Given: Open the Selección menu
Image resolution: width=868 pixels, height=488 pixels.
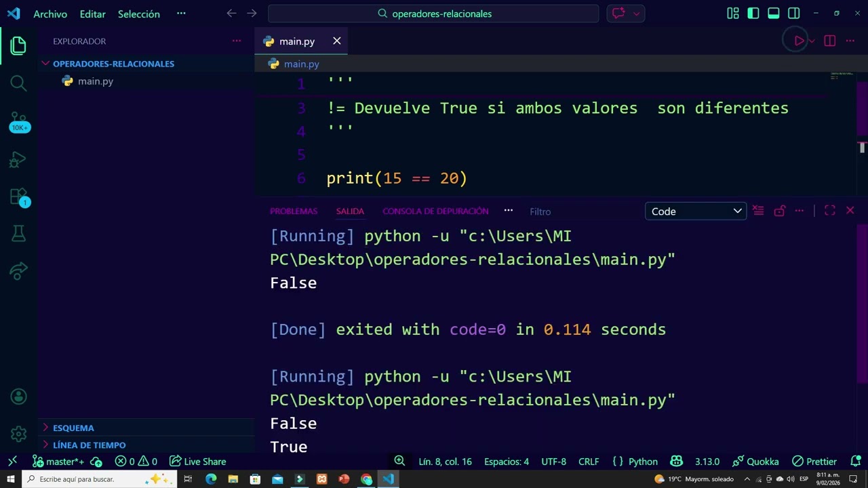Looking at the screenshot, I should point(139,14).
